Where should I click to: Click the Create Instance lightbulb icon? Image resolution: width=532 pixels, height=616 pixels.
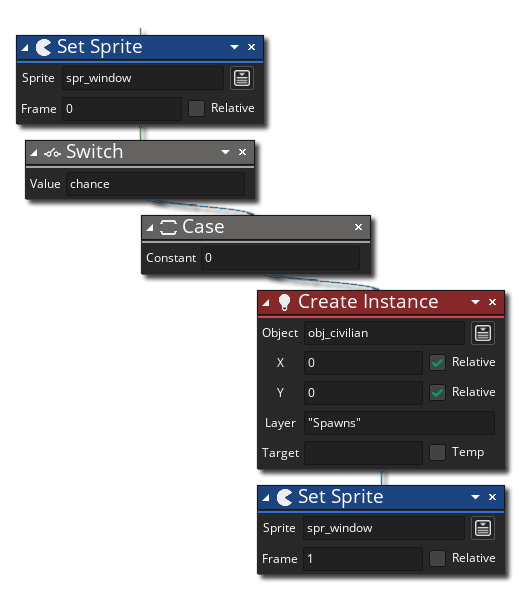(x=284, y=302)
